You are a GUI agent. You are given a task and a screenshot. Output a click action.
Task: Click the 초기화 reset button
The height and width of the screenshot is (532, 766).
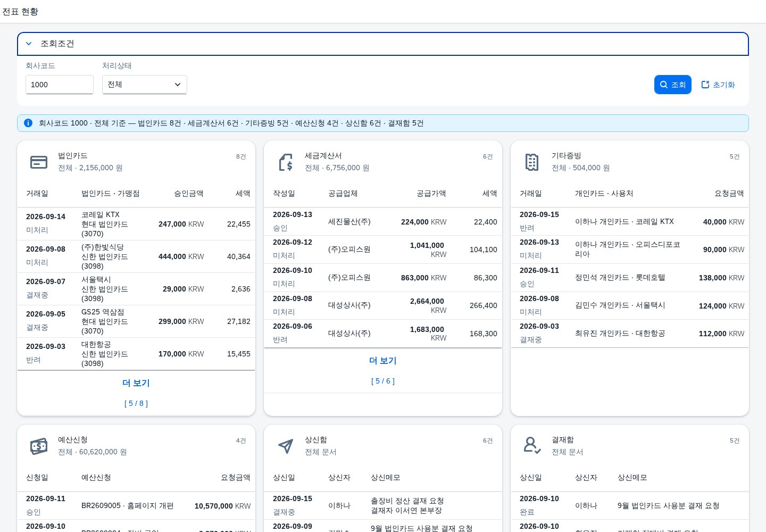[718, 85]
